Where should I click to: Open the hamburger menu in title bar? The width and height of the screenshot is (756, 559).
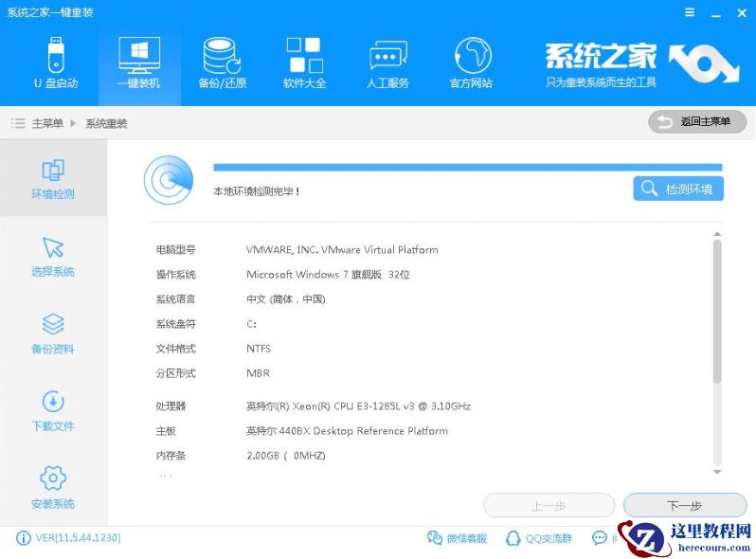(690, 12)
